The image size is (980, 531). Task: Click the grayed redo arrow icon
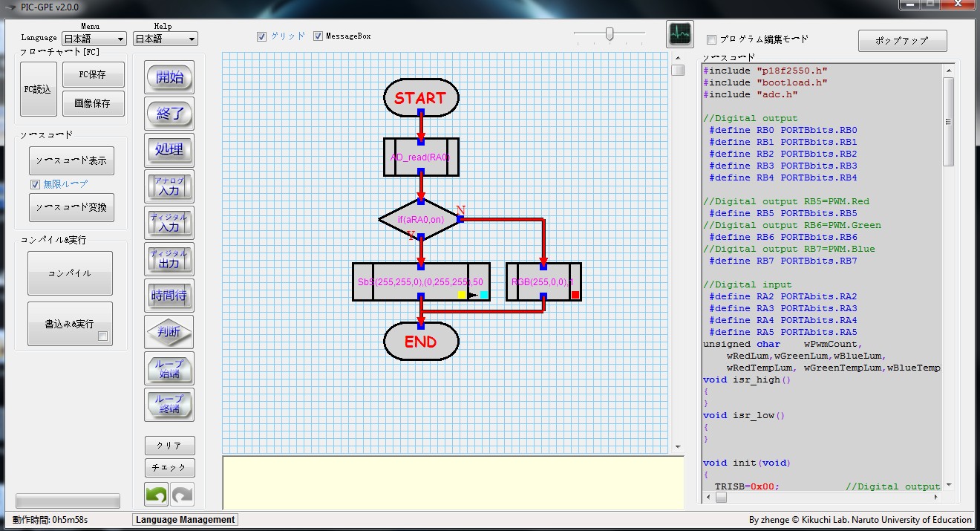(x=183, y=494)
